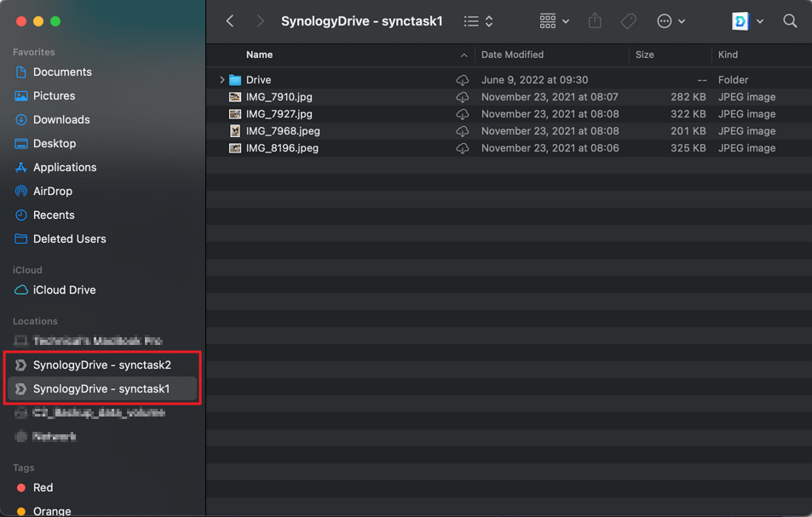Select SynologyDrive - synctask1 location
The height and width of the screenshot is (517, 812).
(102, 388)
